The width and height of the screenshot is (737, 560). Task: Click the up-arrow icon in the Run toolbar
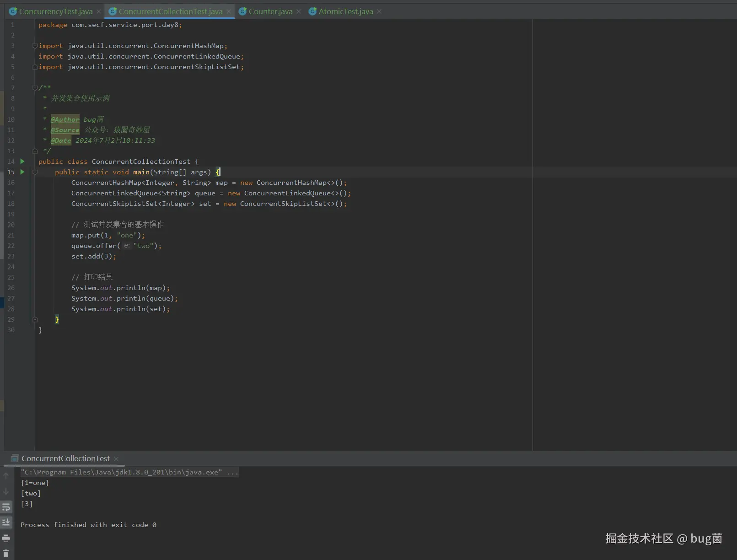6,476
